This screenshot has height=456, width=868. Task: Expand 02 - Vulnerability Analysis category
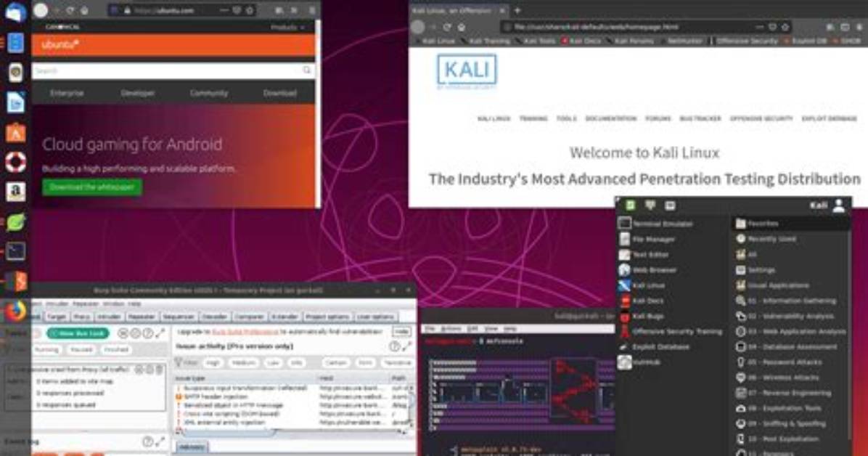click(785, 317)
